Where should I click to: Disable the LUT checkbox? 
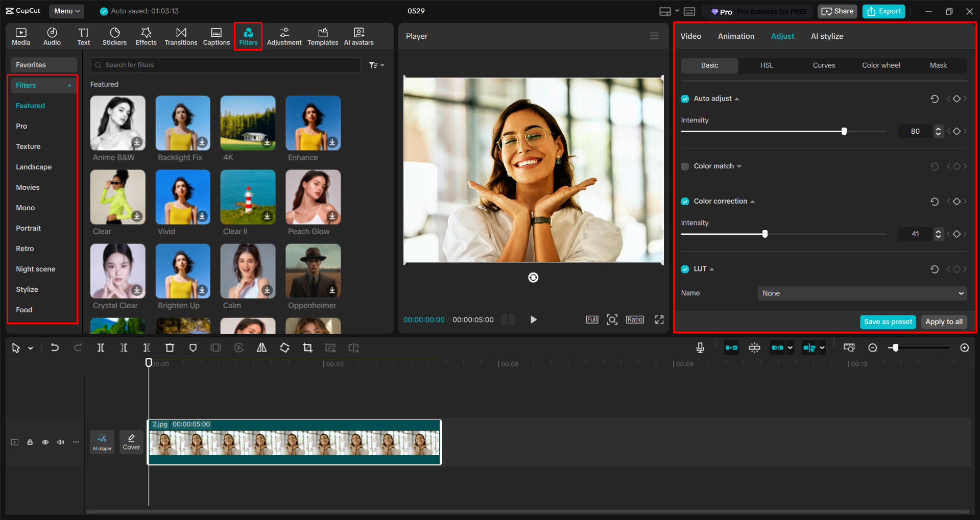(x=684, y=269)
